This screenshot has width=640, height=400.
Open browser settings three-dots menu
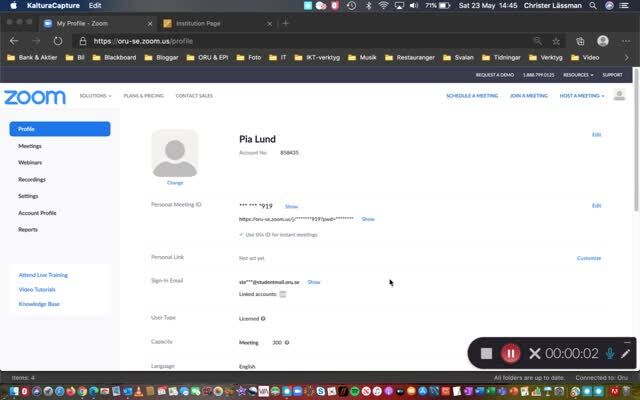(626, 41)
